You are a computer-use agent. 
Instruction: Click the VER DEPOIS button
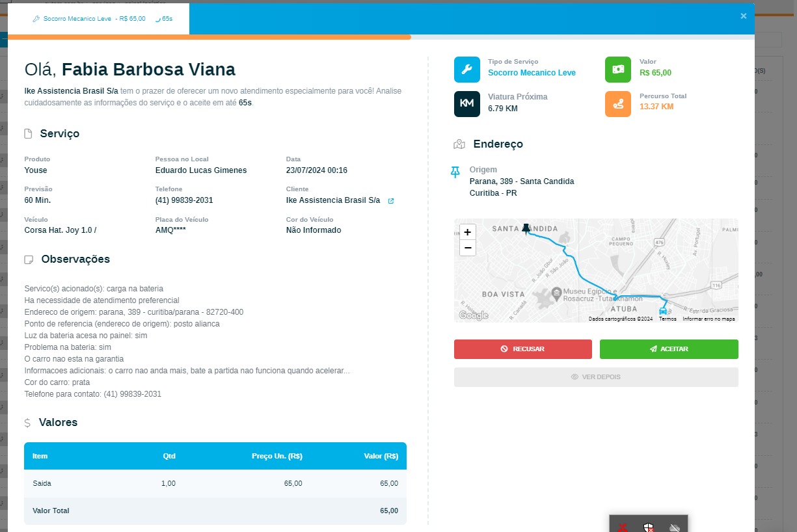coord(596,377)
